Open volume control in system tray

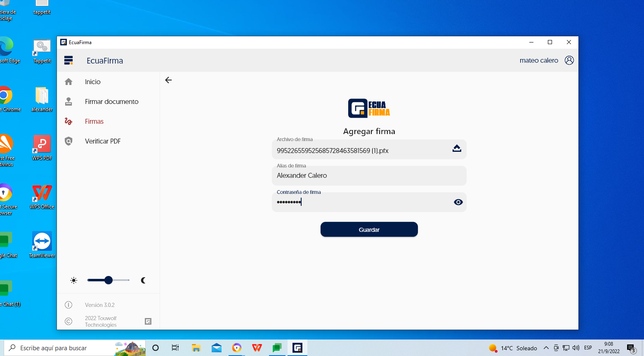[x=576, y=348]
